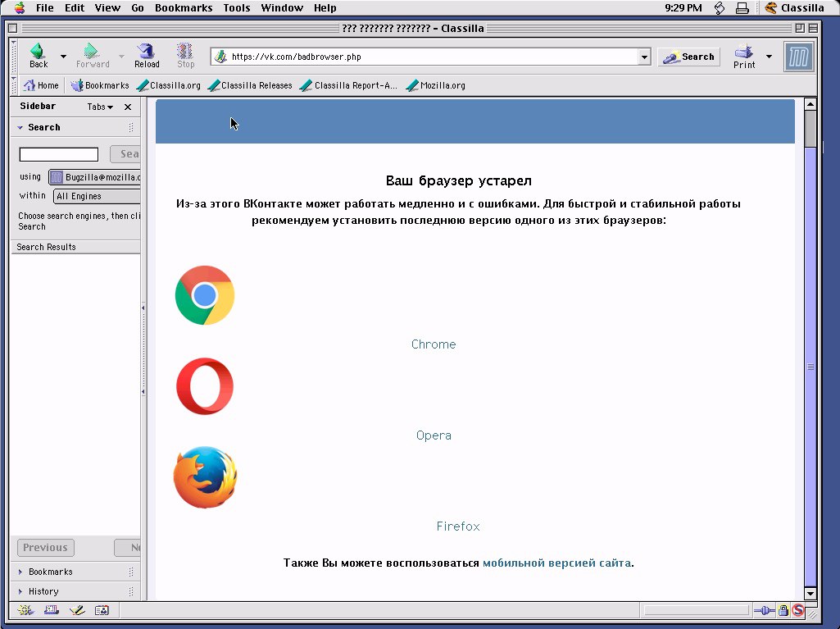The width and height of the screenshot is (840, 629).
Task: Click the red S status bar icon
Action: (x=797, y=610)
